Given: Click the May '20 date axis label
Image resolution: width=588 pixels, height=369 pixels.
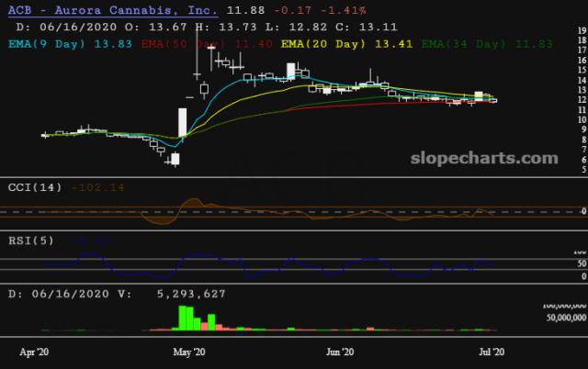Looking at the screenshot, I should point(188,351).
